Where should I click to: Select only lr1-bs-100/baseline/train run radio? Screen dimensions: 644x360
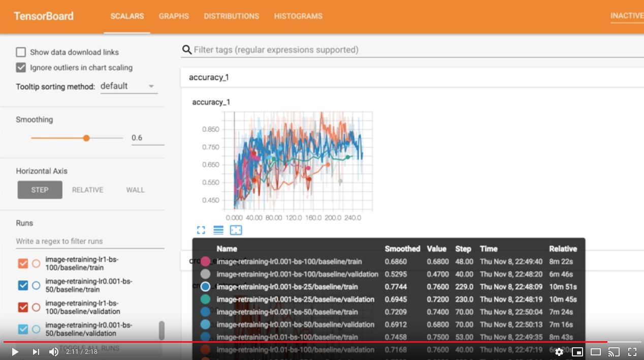pos(36,263)
